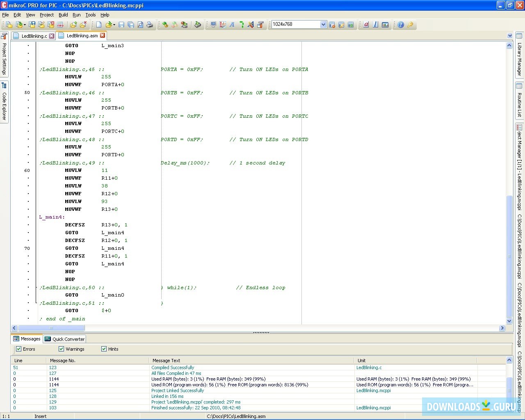
Task: Click the statistics chart toolbar icon
Action: [385, 25]
